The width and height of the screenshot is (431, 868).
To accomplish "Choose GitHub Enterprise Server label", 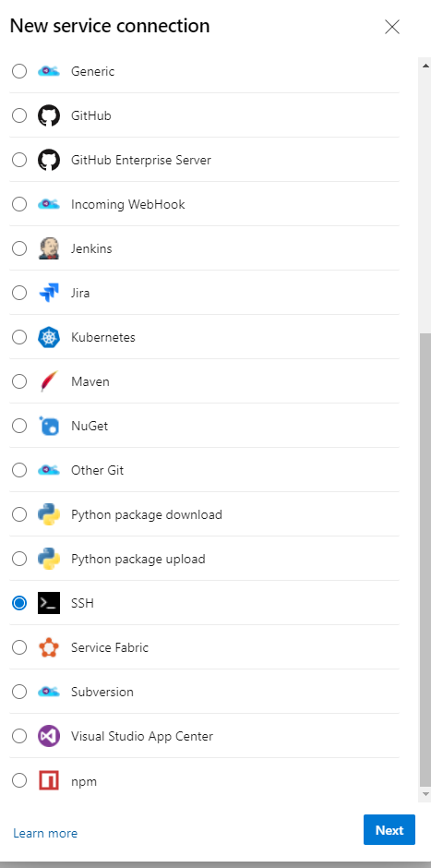I will 141,160.
